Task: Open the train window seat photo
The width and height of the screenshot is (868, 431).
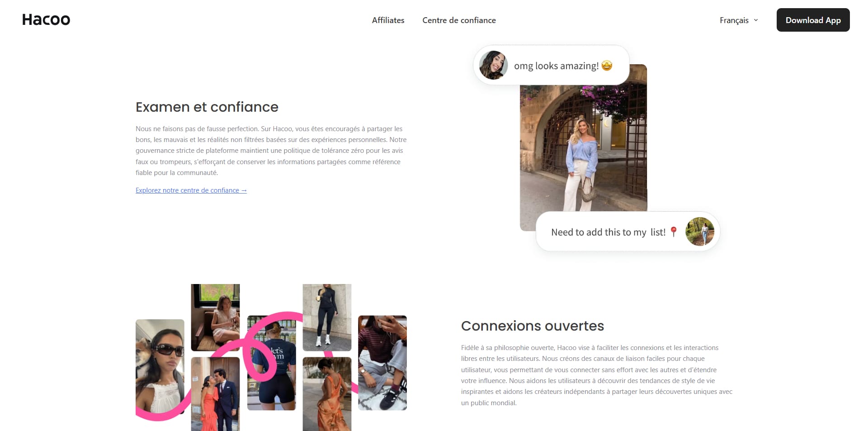Action: (215, 317)
